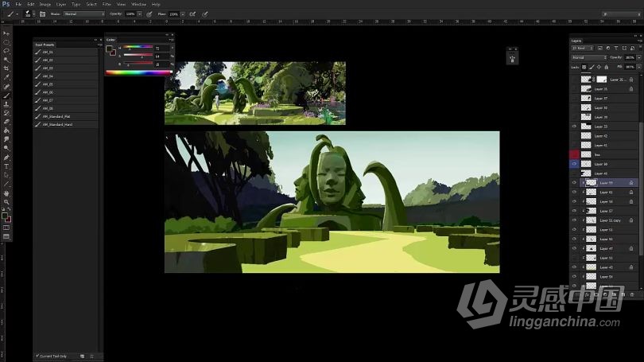This screenshot has height=362, width=644.
Task: Select the Move tool
Action: pos(6,33)
